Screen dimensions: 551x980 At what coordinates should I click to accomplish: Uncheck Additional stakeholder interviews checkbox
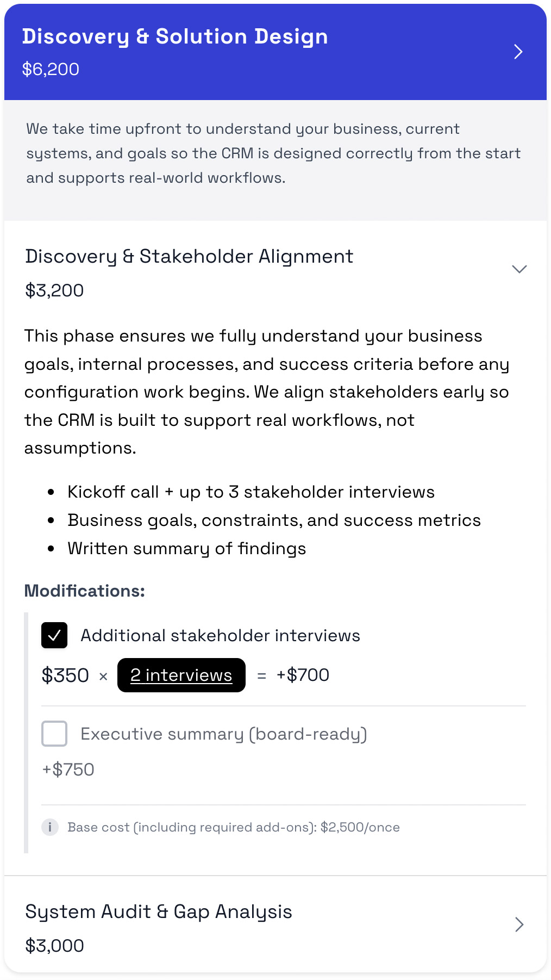click(x=54, y=635)
